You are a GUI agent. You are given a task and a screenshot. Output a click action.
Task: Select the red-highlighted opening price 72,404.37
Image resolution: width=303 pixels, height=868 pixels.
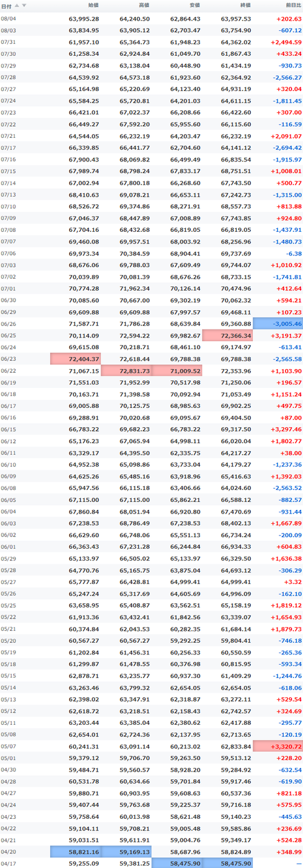click(x=76, y=359)
